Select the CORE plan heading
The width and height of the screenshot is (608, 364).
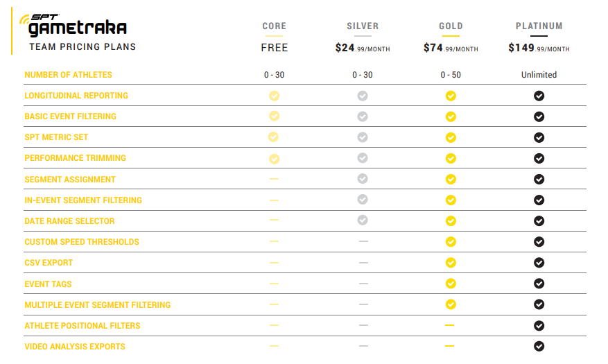pos(274,26)
